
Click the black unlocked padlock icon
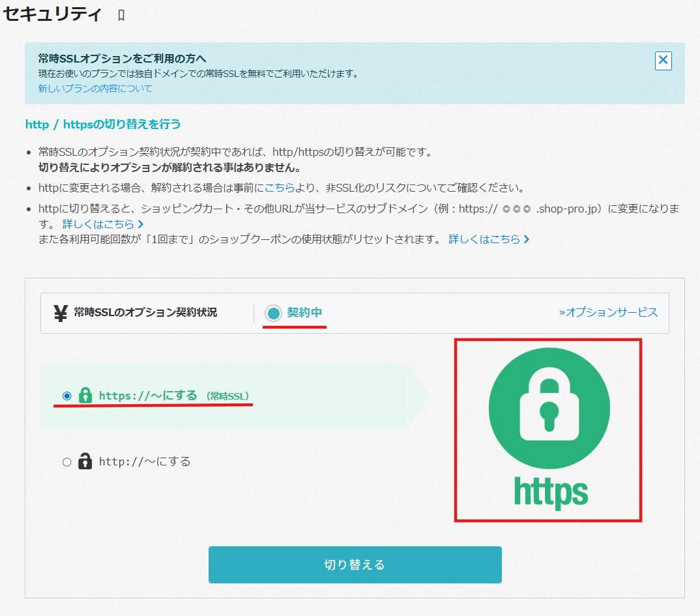pyautogui.click(x=85, y=461)
